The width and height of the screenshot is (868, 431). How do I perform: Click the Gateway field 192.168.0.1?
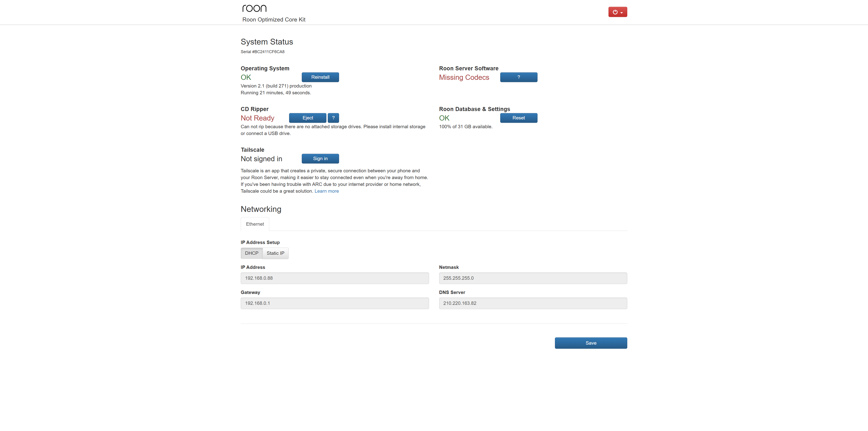coord(335,303)
